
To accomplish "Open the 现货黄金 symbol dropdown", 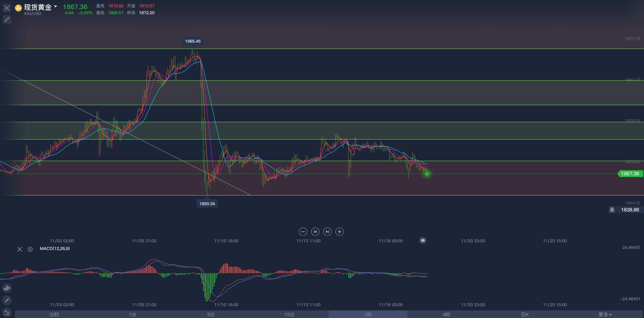I will (x=41, y=7).
